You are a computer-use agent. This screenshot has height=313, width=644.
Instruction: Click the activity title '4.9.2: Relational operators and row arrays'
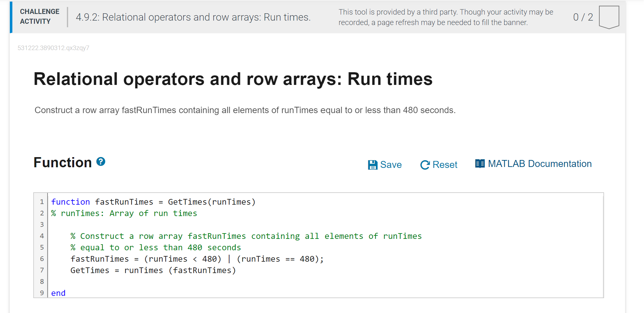[x=193, y=17]
